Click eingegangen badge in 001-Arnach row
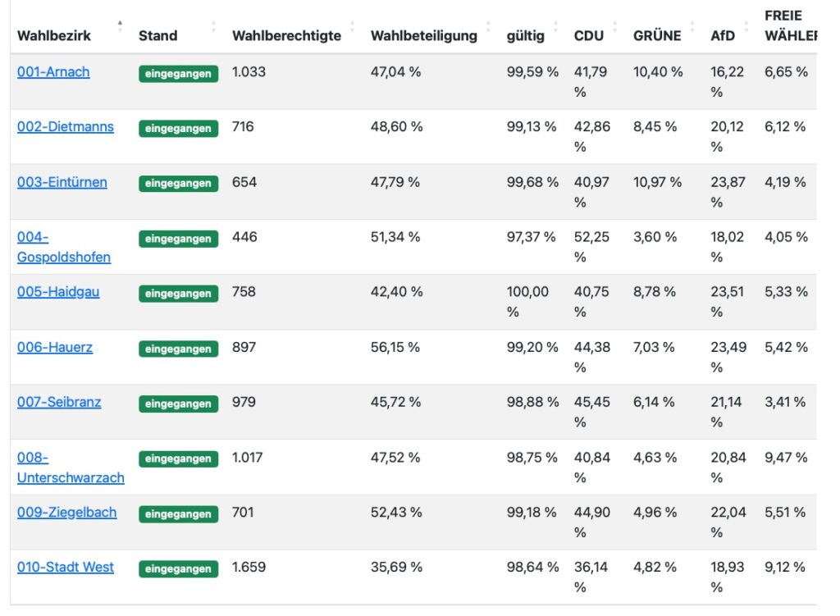 [178, 74]
